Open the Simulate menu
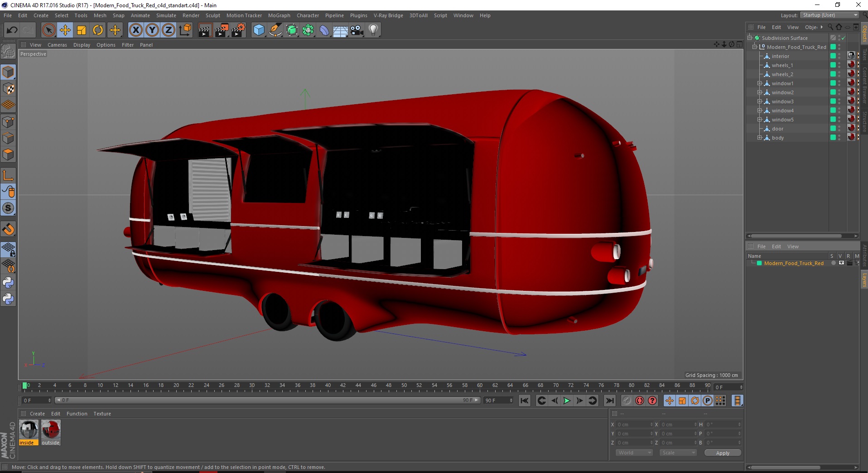 [166, 15]
